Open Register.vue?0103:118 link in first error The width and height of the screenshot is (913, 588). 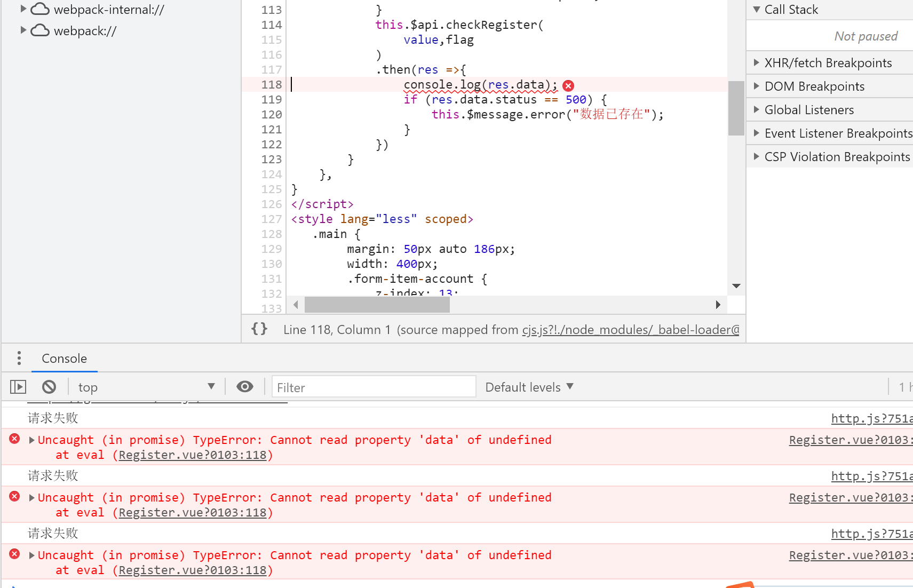point(193,455)
